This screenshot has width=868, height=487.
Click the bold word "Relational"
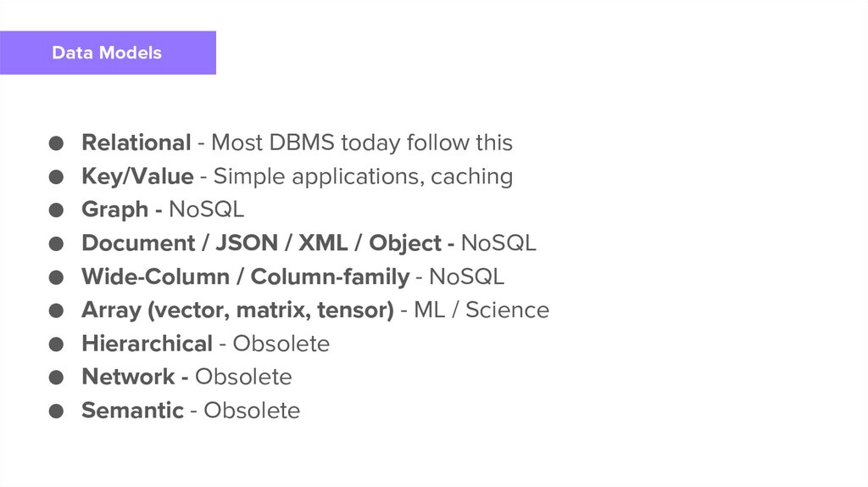click(136, 143)
